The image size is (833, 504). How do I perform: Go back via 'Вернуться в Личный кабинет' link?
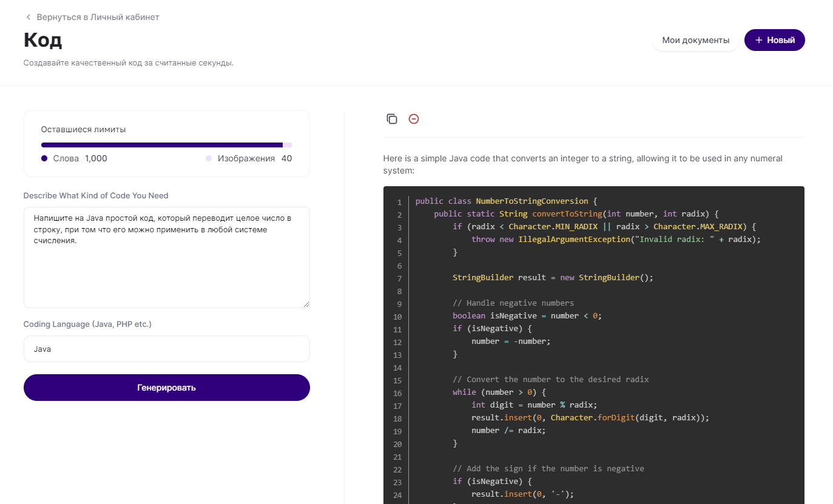point(98,17)
